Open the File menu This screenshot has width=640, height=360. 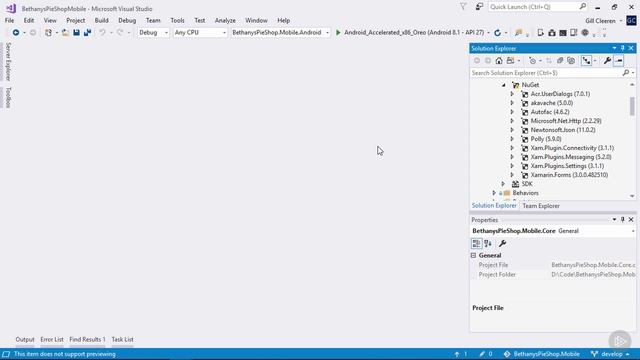click(x=9, y=20)
